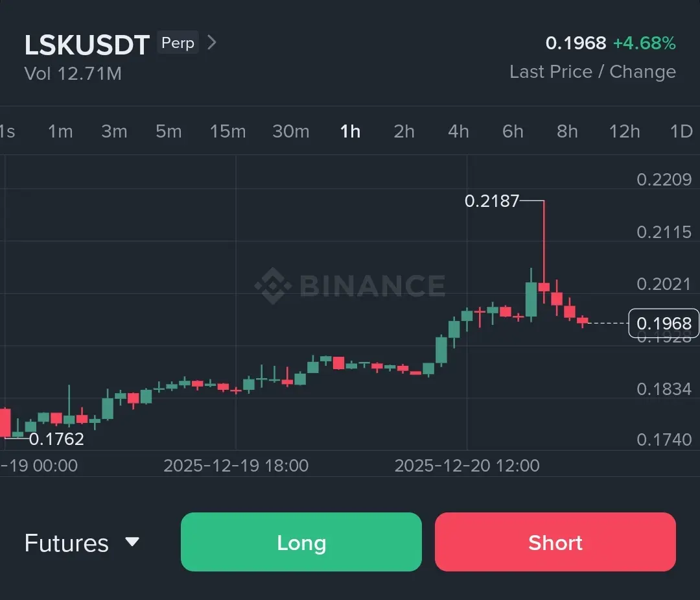The image size is (700, 600).
Task: Choose the 5m interval
Action: pos(169,132)
